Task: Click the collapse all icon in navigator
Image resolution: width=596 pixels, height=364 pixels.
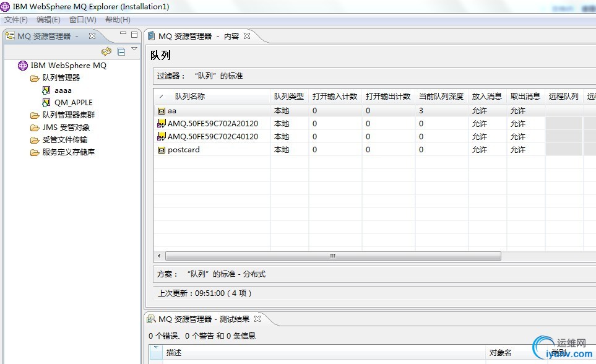Action: pos(121,52)
